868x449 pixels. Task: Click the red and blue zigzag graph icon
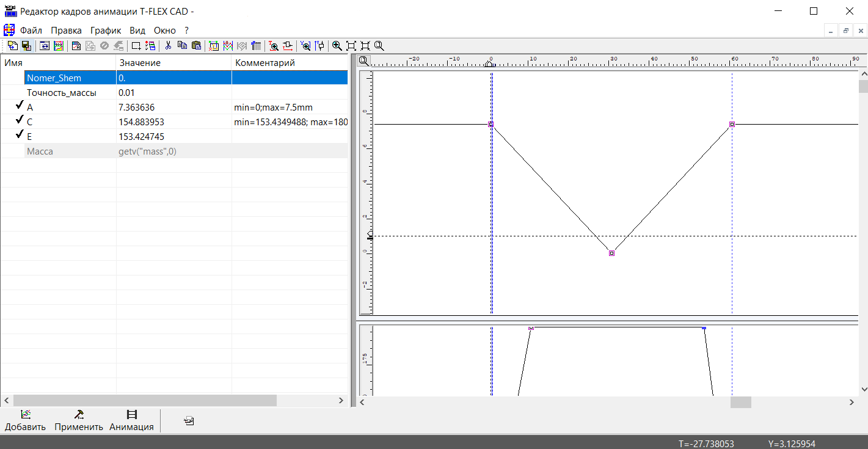click(x=228, y=46)
